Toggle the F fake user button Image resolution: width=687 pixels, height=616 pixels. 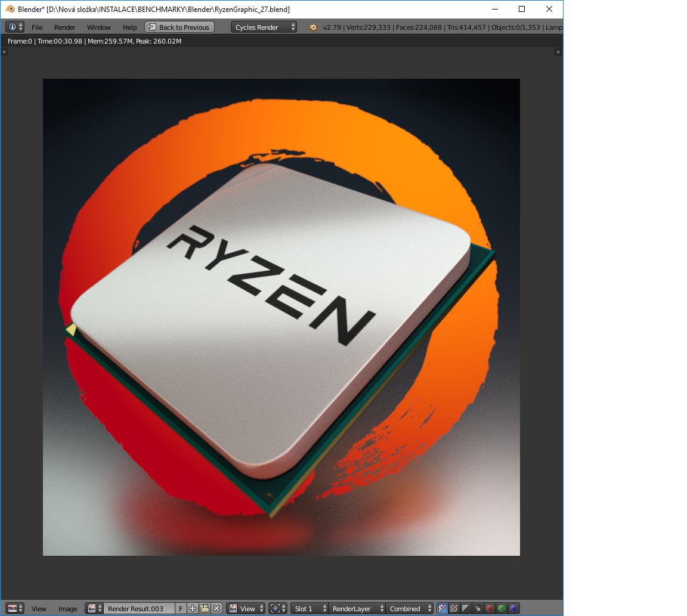point(181,608)
